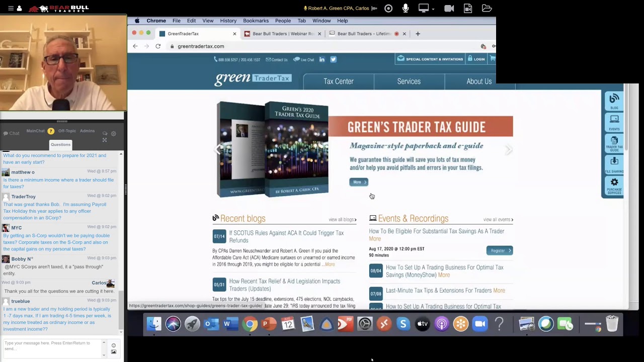Screen dimensions: 644x362
Task: Click Register for the Aug 17 event
Action: point(500,250)
